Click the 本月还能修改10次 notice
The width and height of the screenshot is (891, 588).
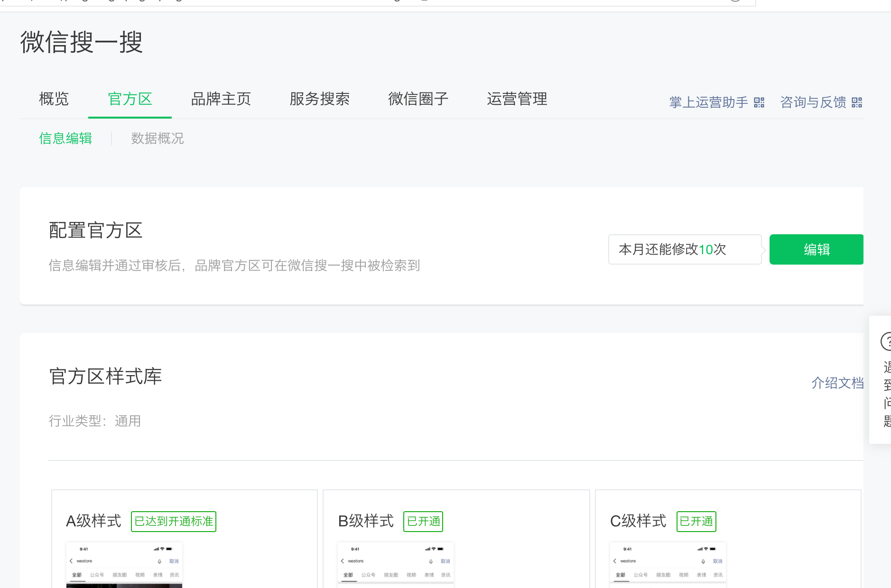(x=685, y=249)
